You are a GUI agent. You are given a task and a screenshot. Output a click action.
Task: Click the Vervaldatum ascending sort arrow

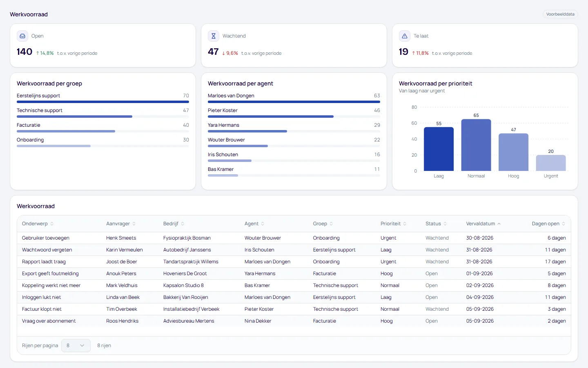click(499, 224)
